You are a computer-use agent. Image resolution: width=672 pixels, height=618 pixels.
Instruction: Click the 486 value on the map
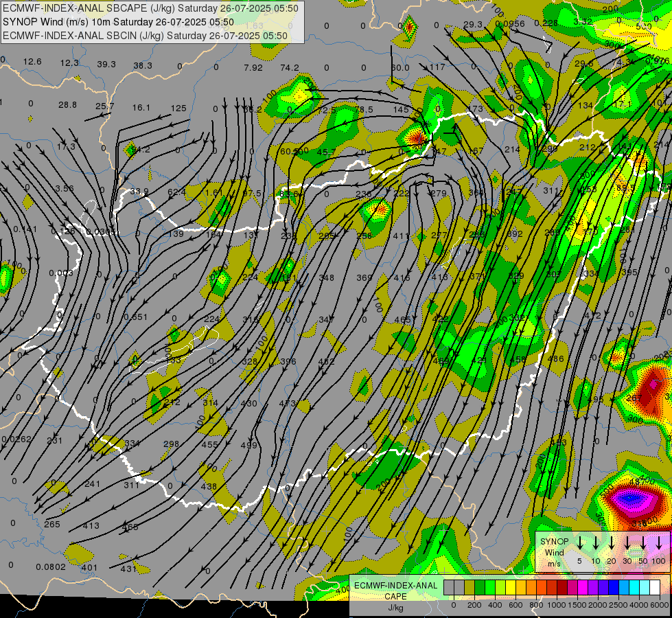556,359
